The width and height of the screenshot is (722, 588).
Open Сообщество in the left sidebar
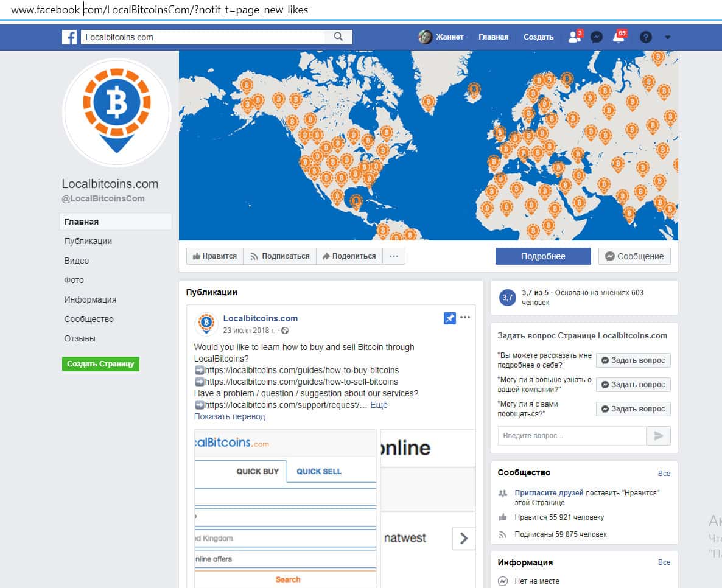pos(89,319)
